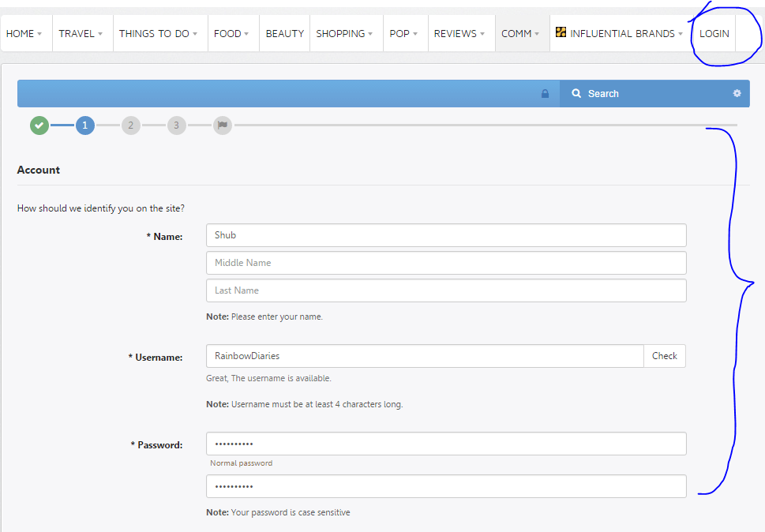Click the 'Account' section heading

(39, 170)
